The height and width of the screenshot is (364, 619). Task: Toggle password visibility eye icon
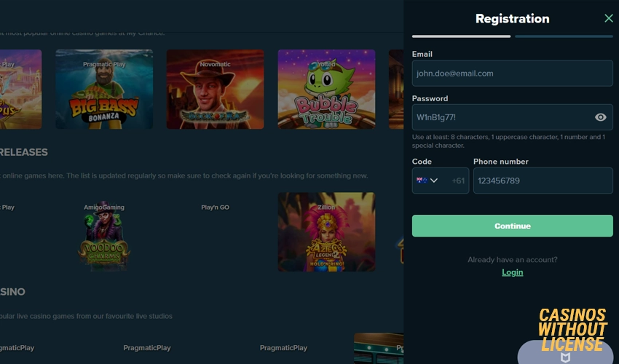pos(600,117)
